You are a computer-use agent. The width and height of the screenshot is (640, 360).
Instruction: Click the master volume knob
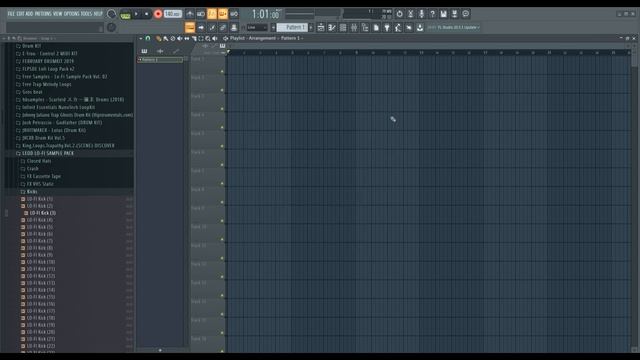pos(111,14)
